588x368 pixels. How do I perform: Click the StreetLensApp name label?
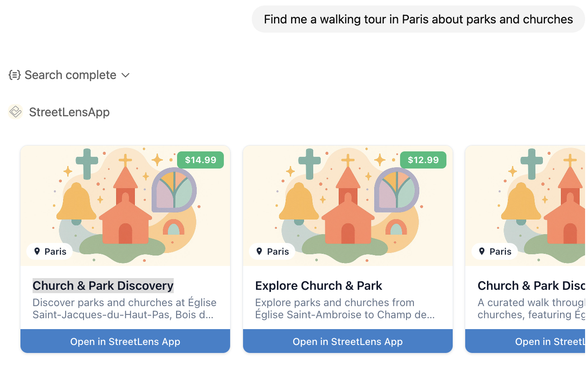pos(69,112)
